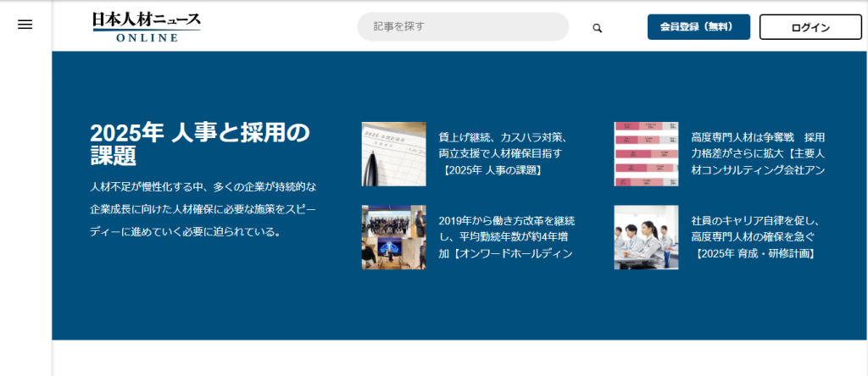Image resolution: width=868 pixels, height=376 pixels.
Task: Click the hero description starting with 人材不足が慢性化
Action: (203, 208)
